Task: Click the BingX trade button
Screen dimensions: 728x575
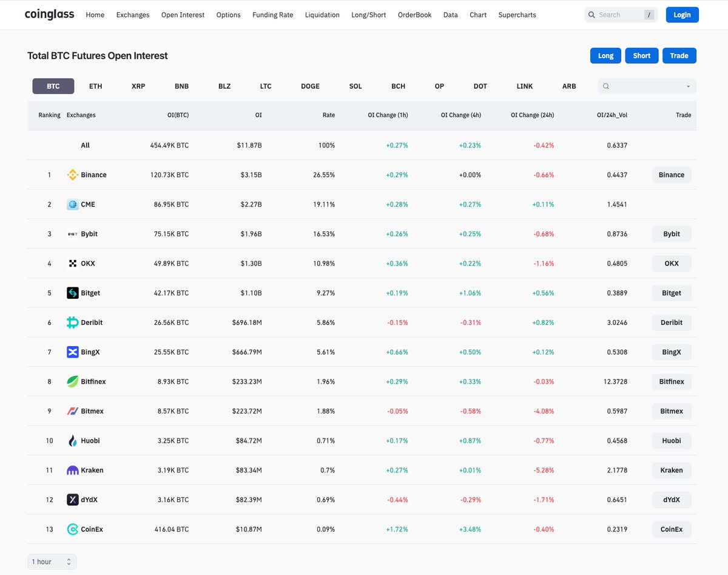Action: pos(672,352)
